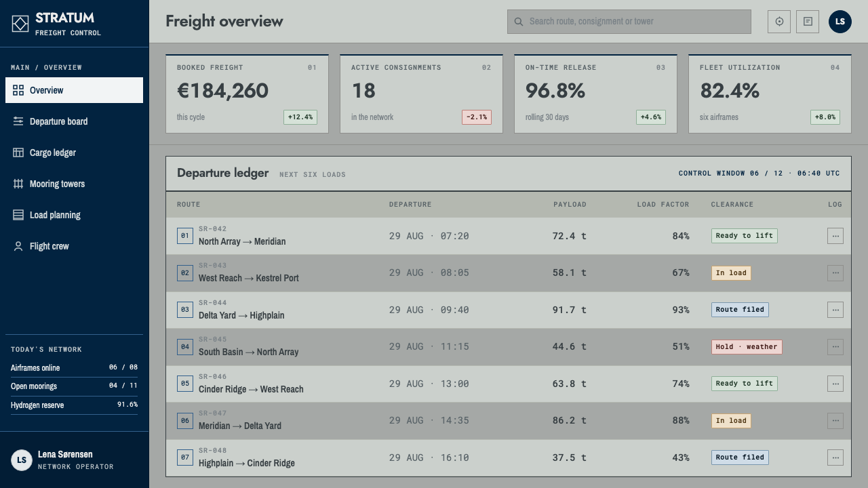Focus the route search field

pos(629,22)
